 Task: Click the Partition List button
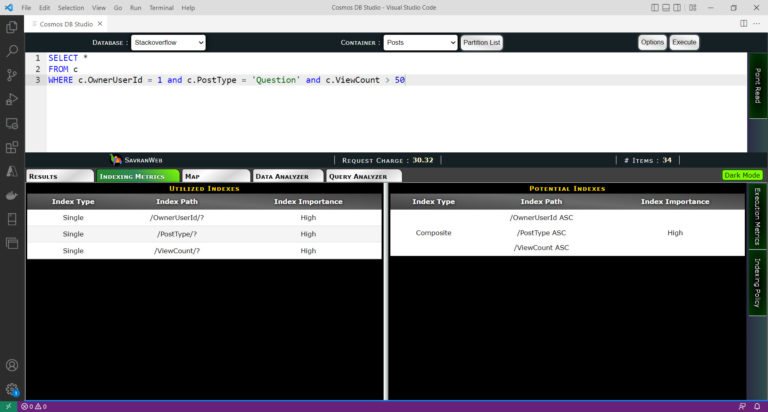[x=482, y=43]
